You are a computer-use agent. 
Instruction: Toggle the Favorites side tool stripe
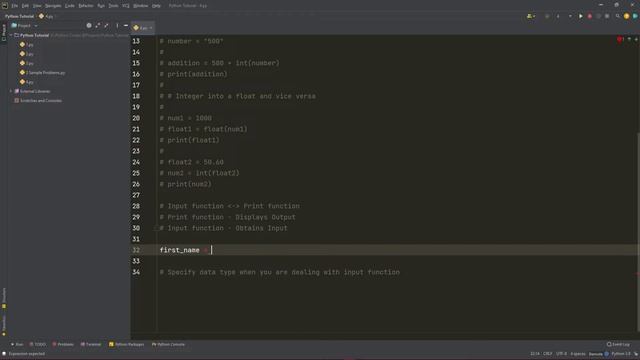(4, 325)
